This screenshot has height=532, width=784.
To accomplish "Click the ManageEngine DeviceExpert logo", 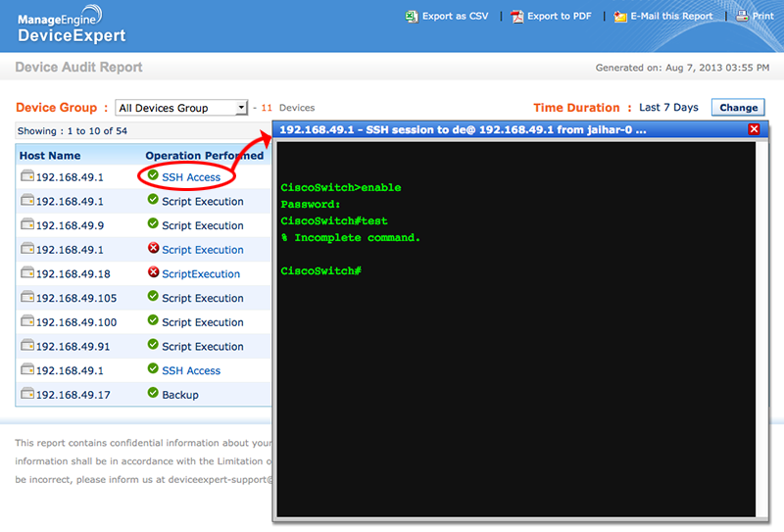I will pos(72,25).
